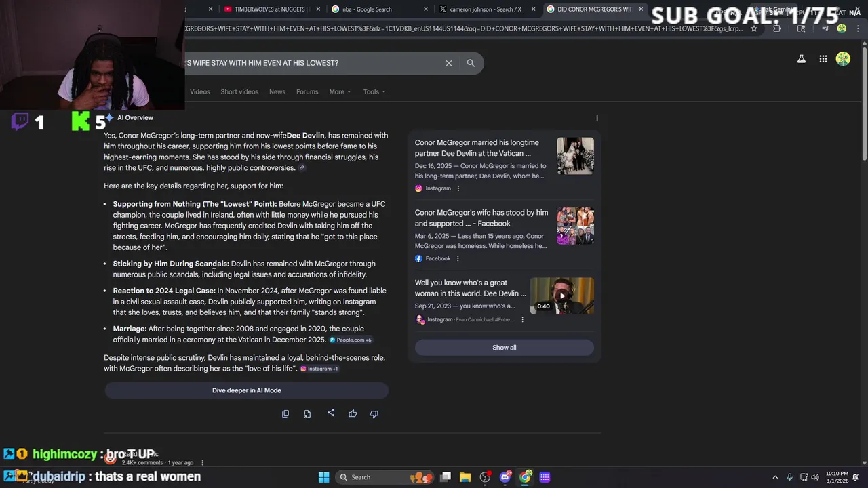This screenshot has height=488, width=868.
Task: Open People.com +6 source chip
Action: tap(350, 340)
